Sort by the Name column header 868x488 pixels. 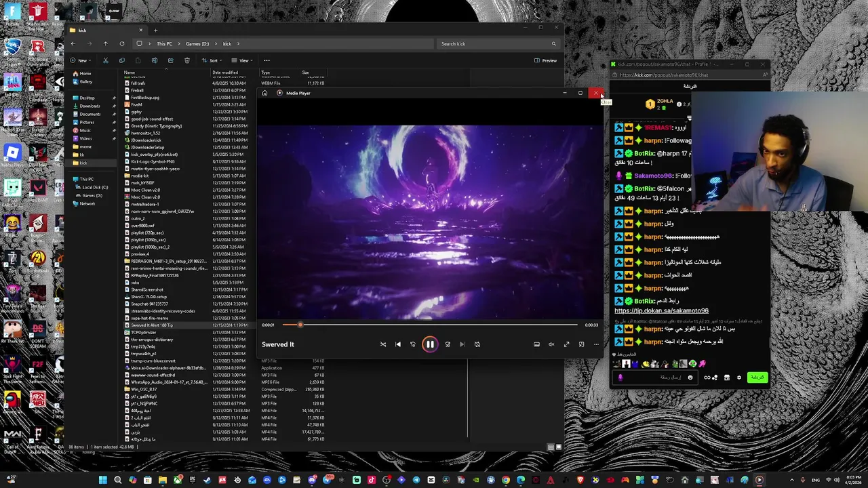click(x=166, y=73)
